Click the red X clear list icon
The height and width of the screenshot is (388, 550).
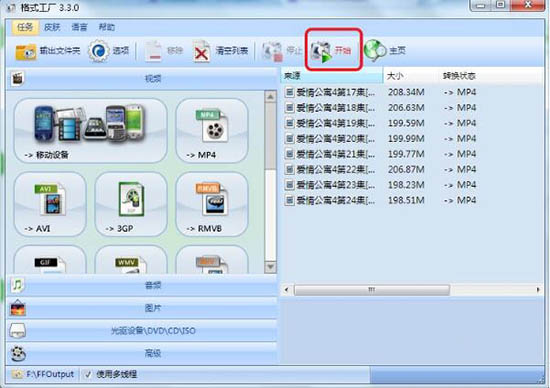[x=201, y=52]
